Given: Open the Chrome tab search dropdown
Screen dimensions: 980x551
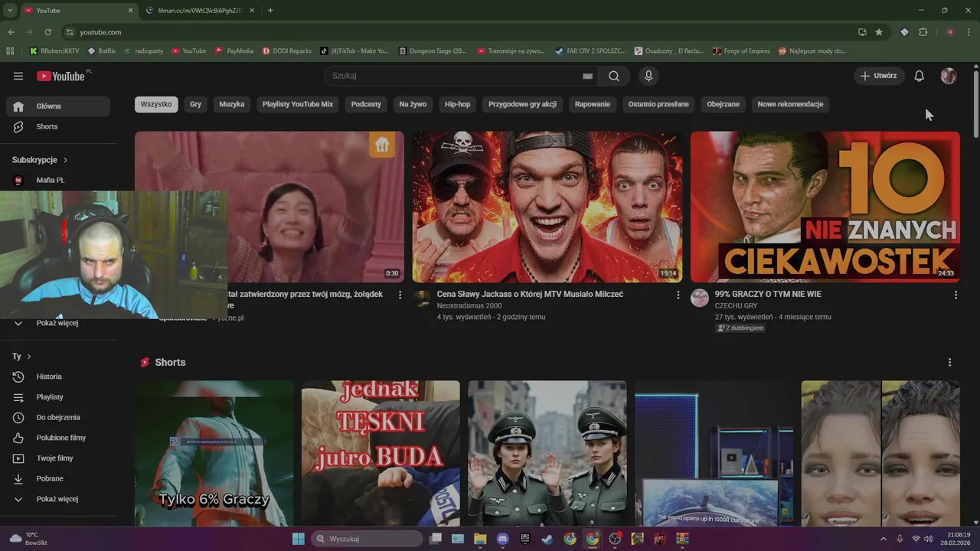Looking at the screenshot, I should 10,10.
